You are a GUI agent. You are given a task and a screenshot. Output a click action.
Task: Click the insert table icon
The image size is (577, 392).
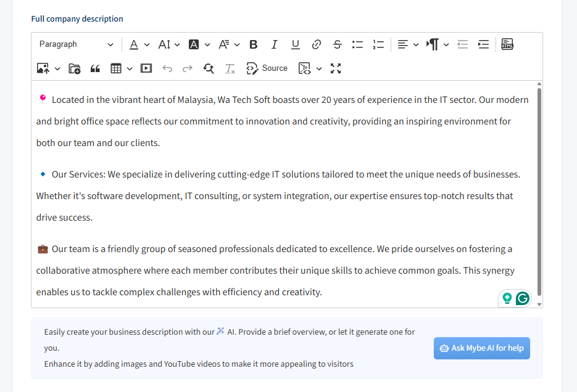coord(116,68)
